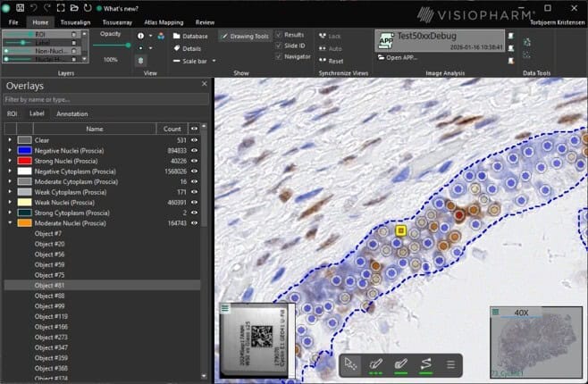The height and width of the screenshot is (384, 588).
Task: Toggle the Navigator checkbox
Action: click(x=278, y=56)
